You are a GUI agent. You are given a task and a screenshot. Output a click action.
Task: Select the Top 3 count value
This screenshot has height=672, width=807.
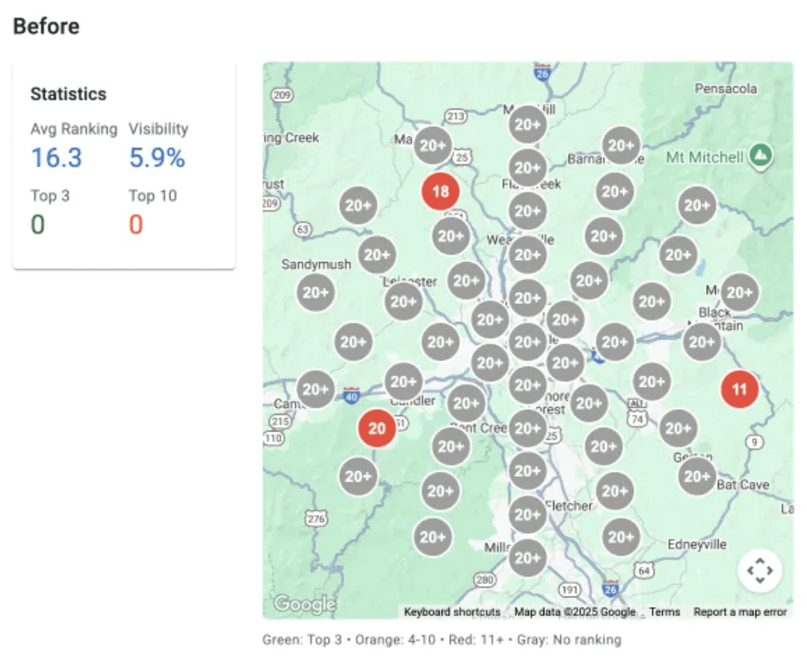[37, 224]
